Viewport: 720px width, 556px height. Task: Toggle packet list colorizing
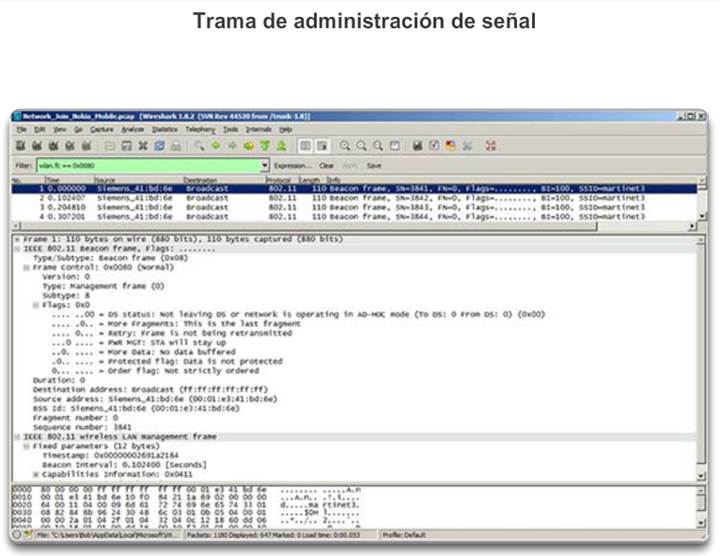tap(305, 146)
